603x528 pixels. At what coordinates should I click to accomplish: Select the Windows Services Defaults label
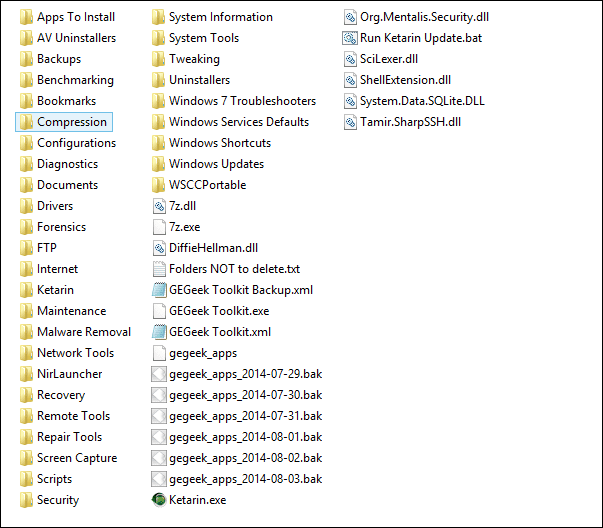point(239,122)
